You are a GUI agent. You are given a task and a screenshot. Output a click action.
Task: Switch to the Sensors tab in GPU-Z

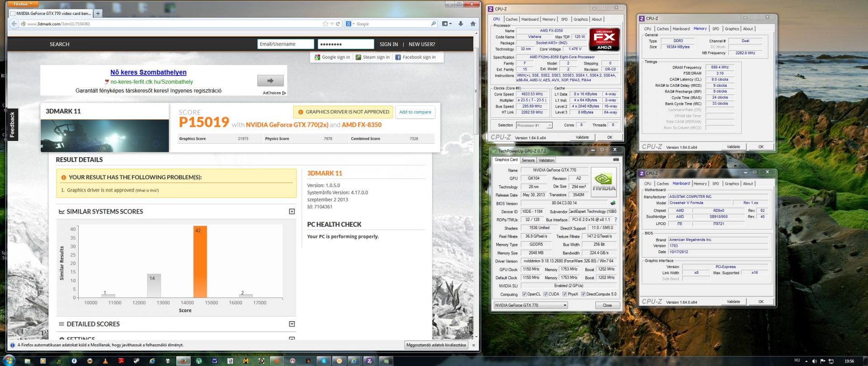[528, 160]
